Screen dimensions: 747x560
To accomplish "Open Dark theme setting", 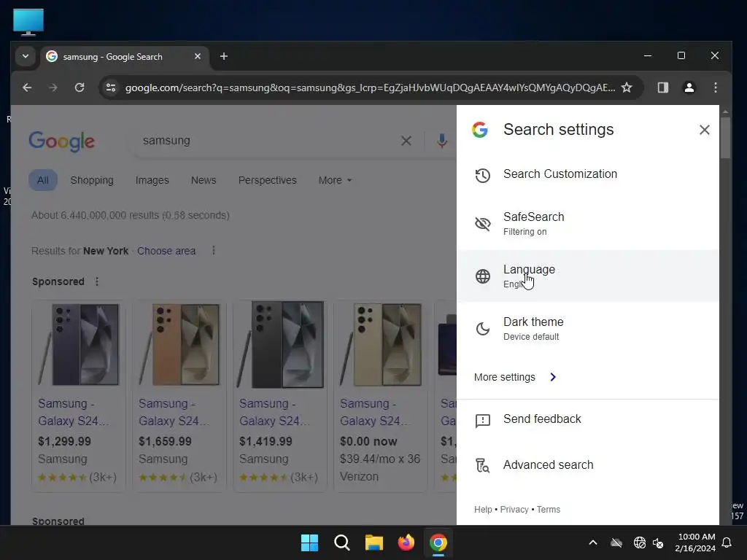I will pos(587,328).
